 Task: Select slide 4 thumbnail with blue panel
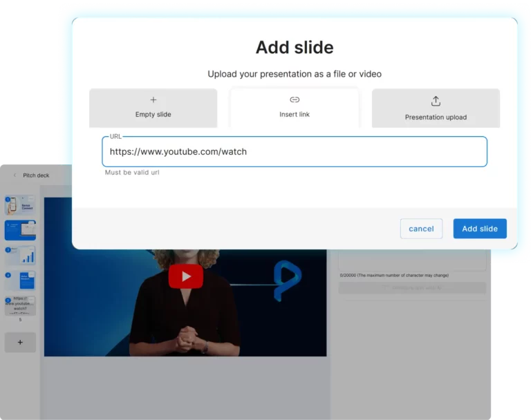tap(20, 280)
